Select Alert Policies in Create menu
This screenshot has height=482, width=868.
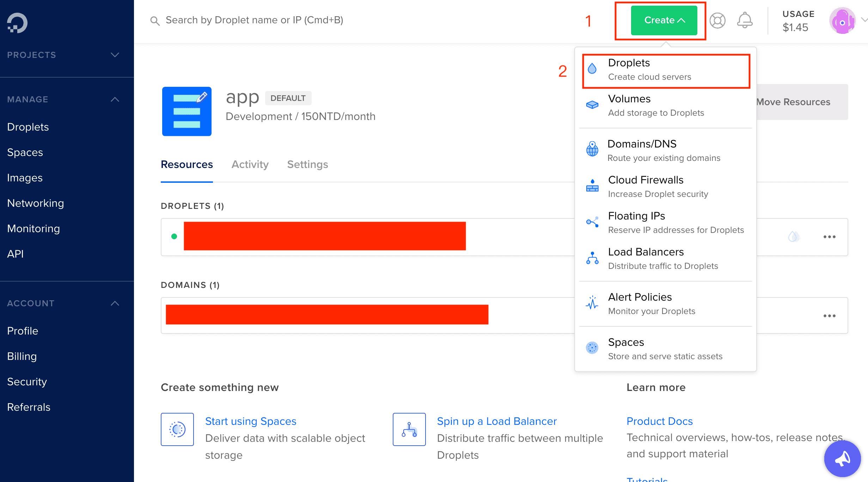pos(666,304)
